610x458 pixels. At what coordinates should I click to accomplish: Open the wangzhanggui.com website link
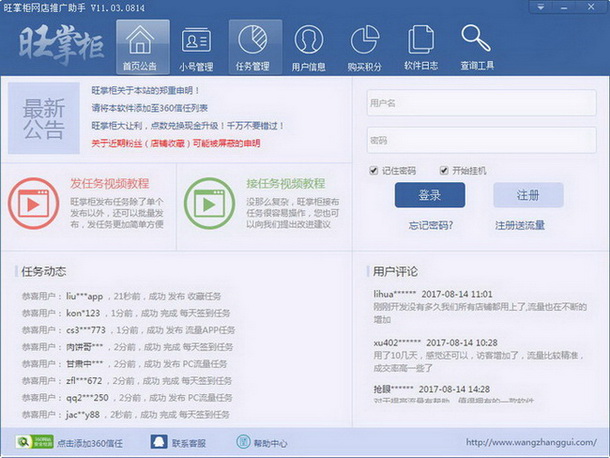point(531,442)
